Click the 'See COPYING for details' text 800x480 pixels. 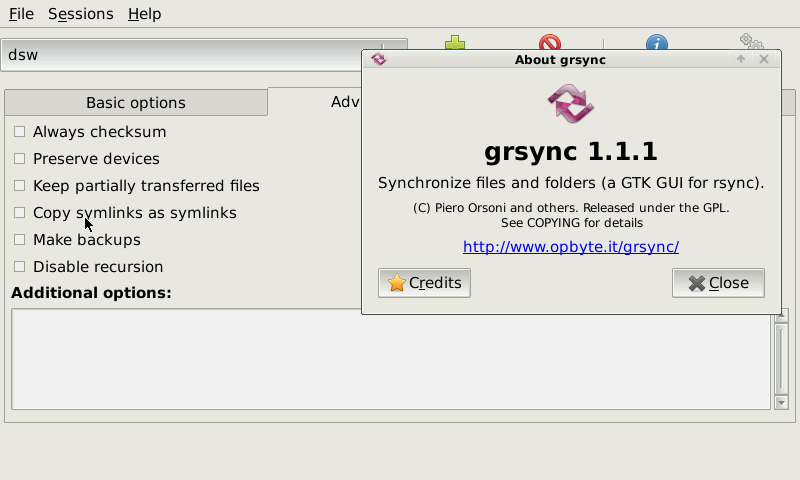[x=571, y=223]
